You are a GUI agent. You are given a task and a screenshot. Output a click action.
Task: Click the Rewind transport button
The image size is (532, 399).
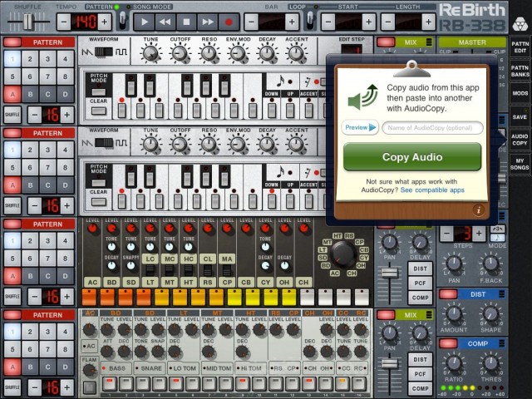(x=166, y=21)
